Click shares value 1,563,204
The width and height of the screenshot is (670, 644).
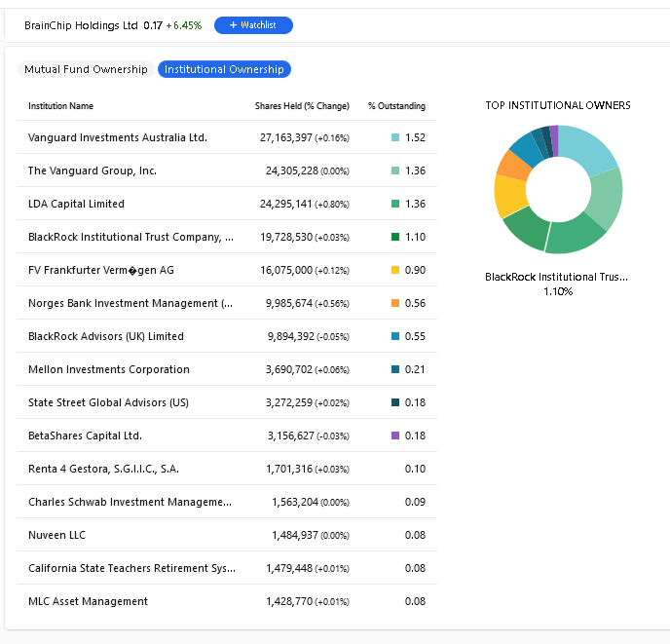pos(295,502)
